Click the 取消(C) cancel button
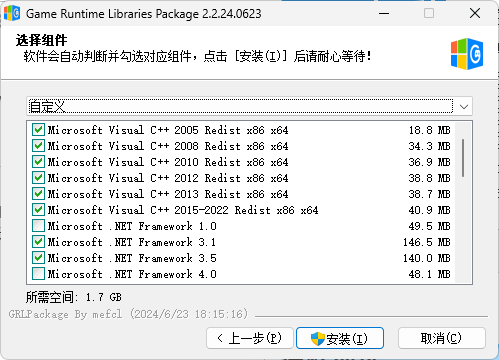Image resolution: width=499 pixels, height=360 pixels. pos(441,338)
